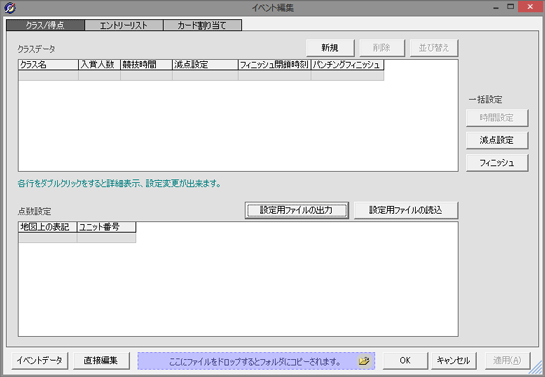Open the カード割り当て tab
This screenshot has height=377, width=545.
click(202, 25)
